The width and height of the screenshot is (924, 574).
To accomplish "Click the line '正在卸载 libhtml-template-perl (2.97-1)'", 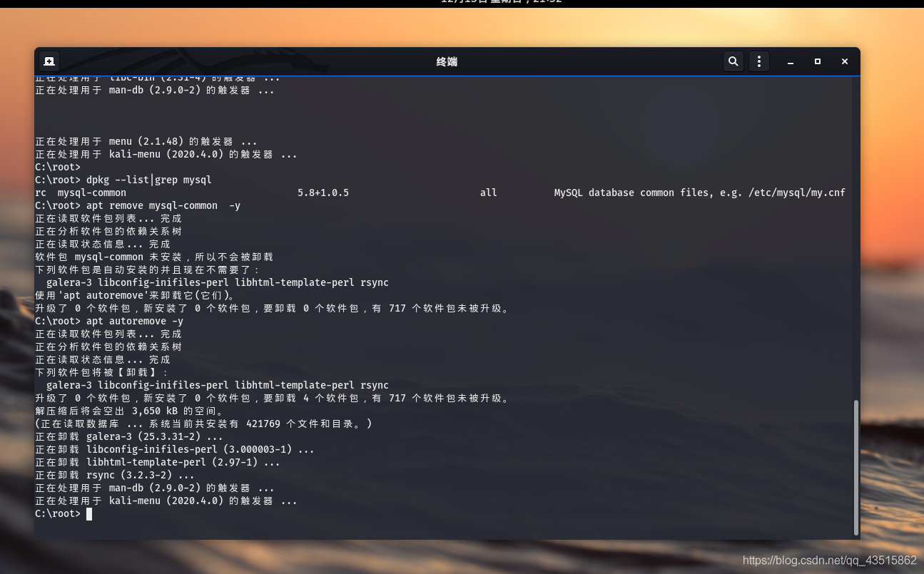I will 158,462.
